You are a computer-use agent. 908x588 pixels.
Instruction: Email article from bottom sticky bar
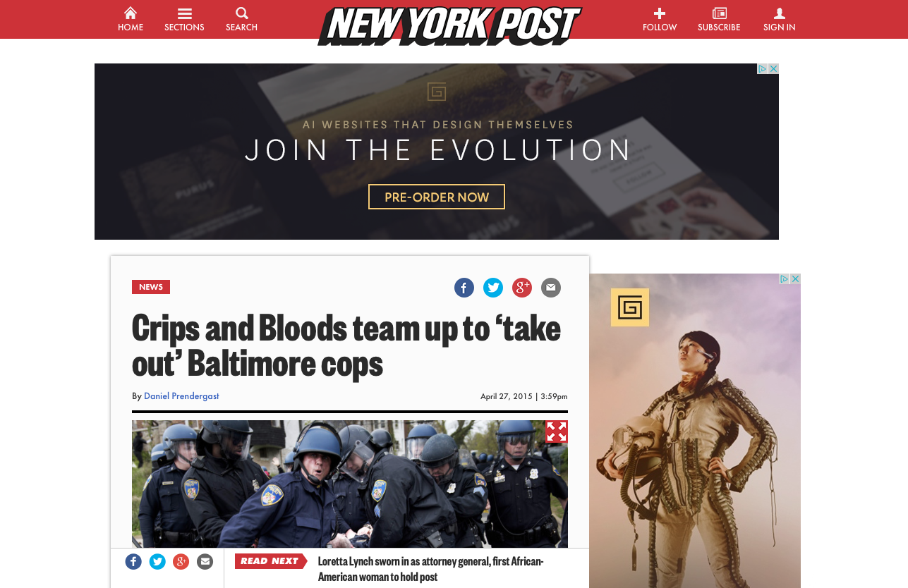[205, 561]
